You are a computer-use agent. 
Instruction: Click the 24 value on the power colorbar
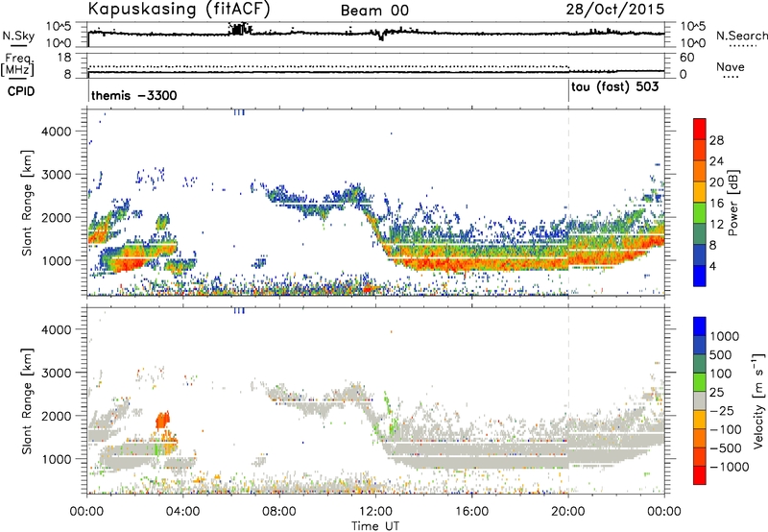(716, 161)
